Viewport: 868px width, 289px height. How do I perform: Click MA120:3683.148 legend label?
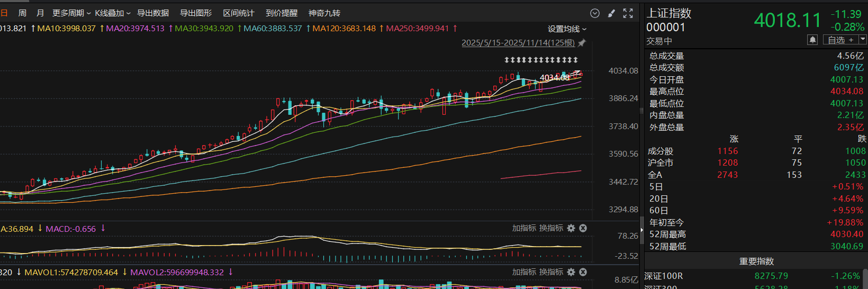(344, 29)
